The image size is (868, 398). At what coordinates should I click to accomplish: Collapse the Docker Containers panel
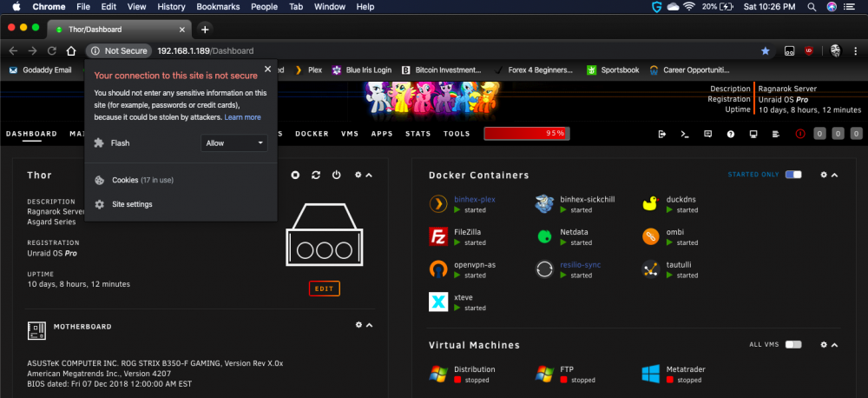[835, 176]
